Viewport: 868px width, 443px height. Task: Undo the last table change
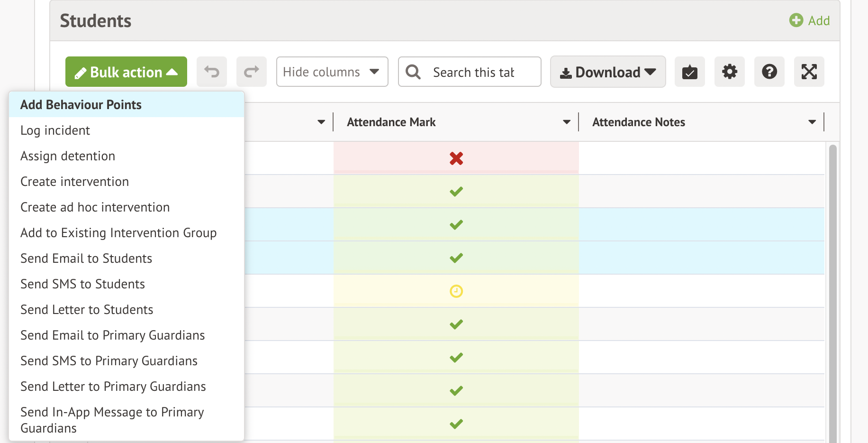[212, 72]
